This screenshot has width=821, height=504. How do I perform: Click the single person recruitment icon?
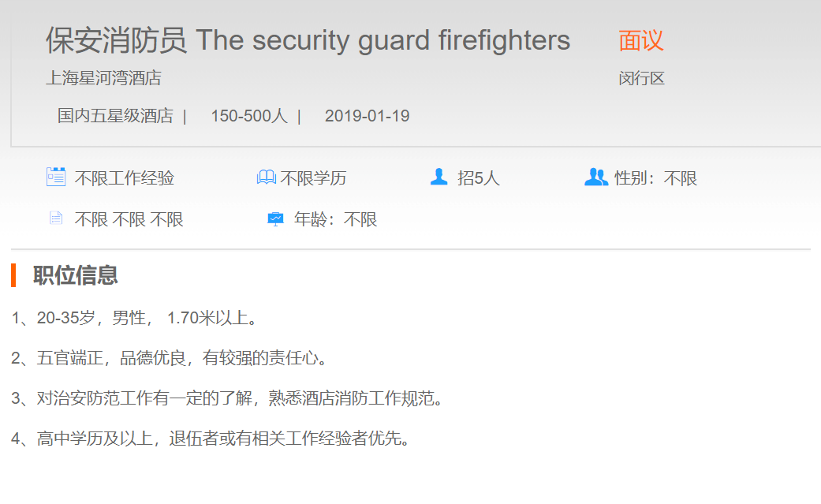click(439, 177)
